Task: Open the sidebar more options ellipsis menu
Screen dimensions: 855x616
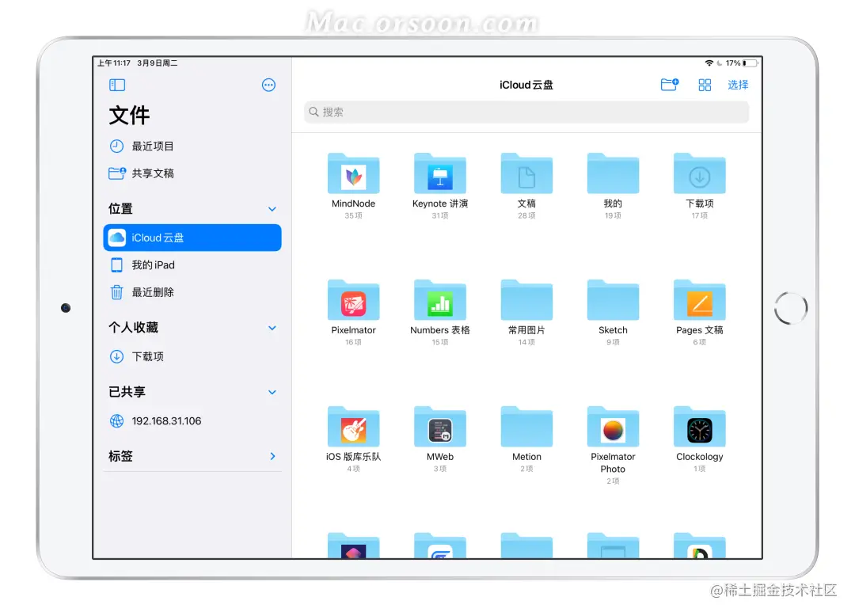Action: click(268, 85)
